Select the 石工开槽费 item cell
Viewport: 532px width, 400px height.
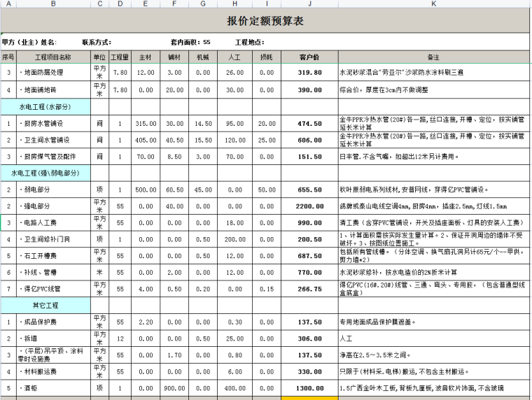[54, 256]
